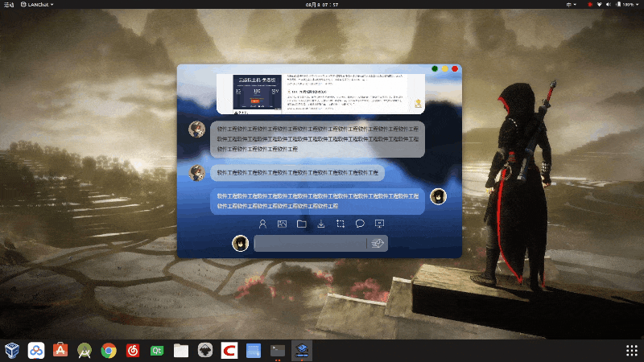Open the clock and calendar in top bar
Image resolution: width=644 pixels, height=362 pixels.
point(321,5)
